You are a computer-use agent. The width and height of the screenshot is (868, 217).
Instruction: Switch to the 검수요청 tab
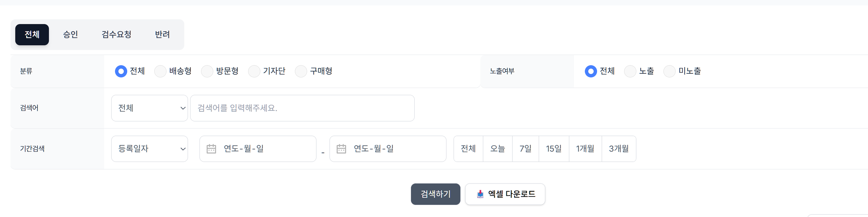pos(116,34)
